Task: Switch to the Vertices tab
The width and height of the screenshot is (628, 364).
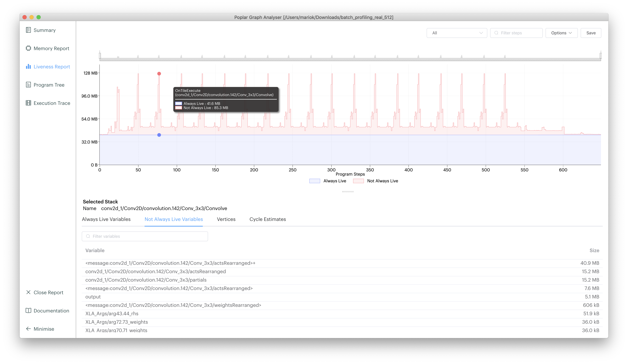Action: pyautogui.click(x=226, y=219)
